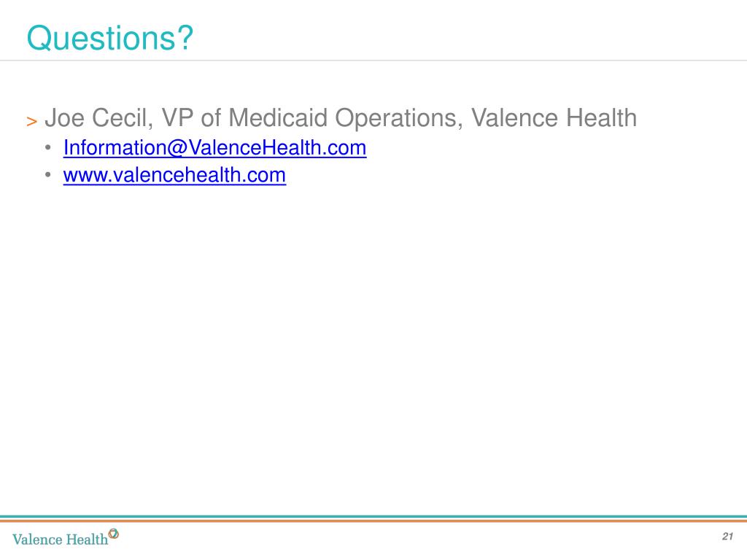The height and width of the screenshot is (560, 747).
Task: Click the orange chevron bullet before Joe Cecil
Action: 32,122
